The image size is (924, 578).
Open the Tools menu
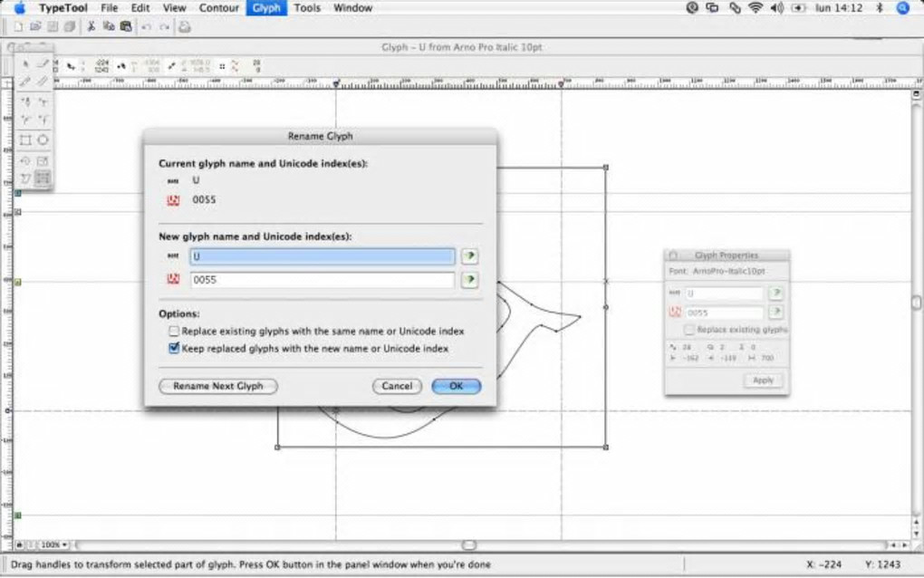click(307, 7)
